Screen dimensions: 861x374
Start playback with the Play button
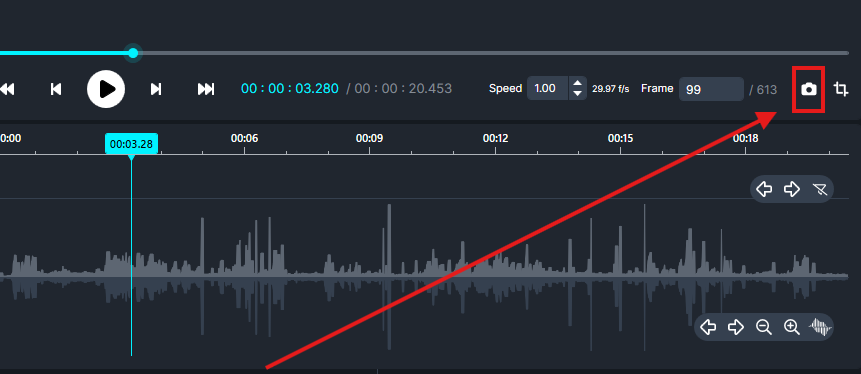pos(106,89)
